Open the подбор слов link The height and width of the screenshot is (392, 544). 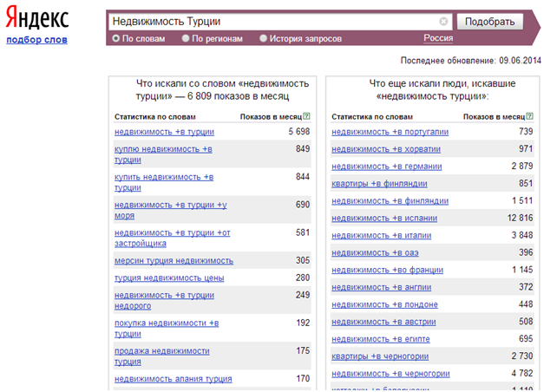point(36,40)
